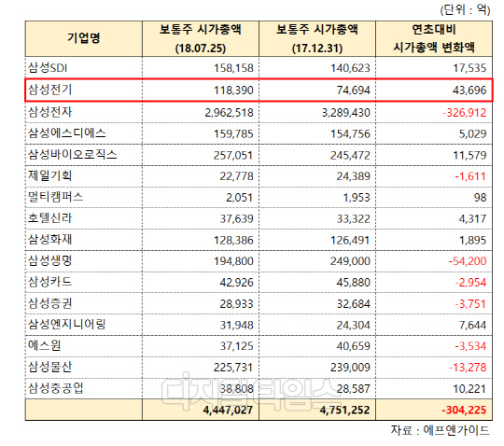Viewport: 504px width, 446px height.
Task: Click the 자료 : 에프엔가이드 source note
Action: coord(440,430)
